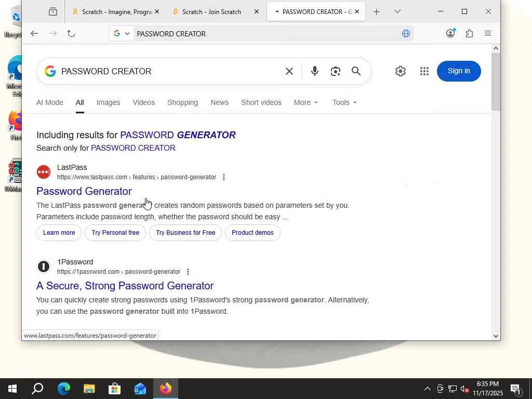Click the Try Personal free chip
The height and width of the screenshot is (399, 532).
coord(115,233)
